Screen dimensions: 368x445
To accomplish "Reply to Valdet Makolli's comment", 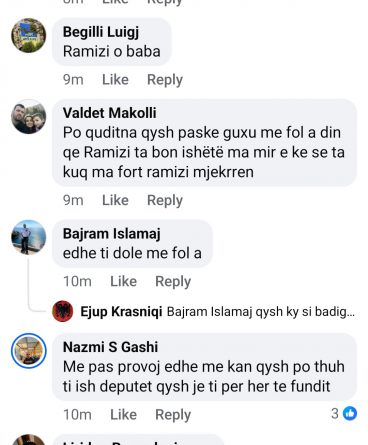I will tap(165, 201).
